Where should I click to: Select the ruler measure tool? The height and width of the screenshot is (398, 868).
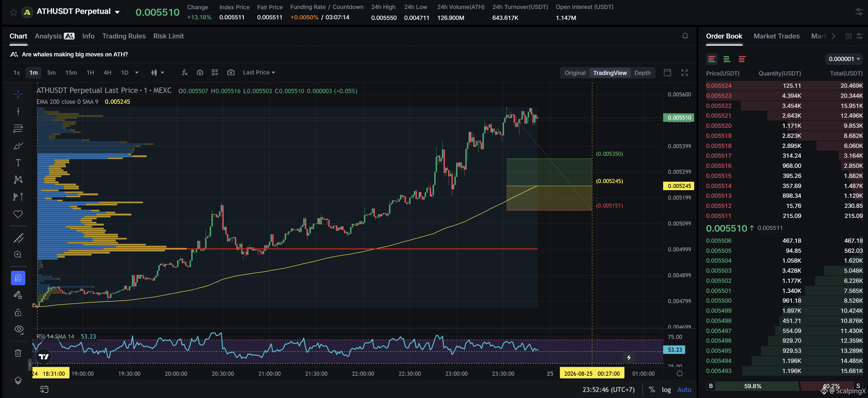tap(18, 238)
